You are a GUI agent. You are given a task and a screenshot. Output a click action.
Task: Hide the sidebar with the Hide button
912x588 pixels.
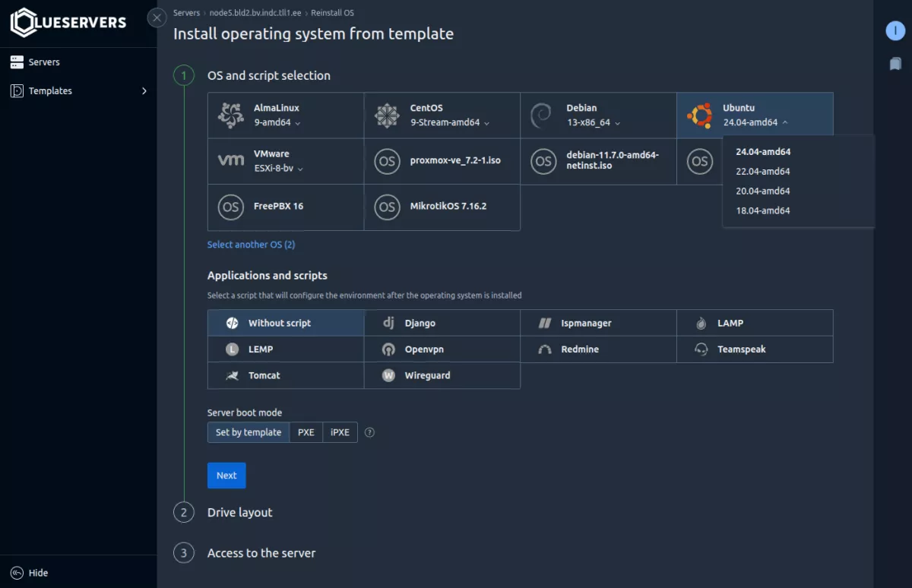pyautogui.click(x=30, y=573)
